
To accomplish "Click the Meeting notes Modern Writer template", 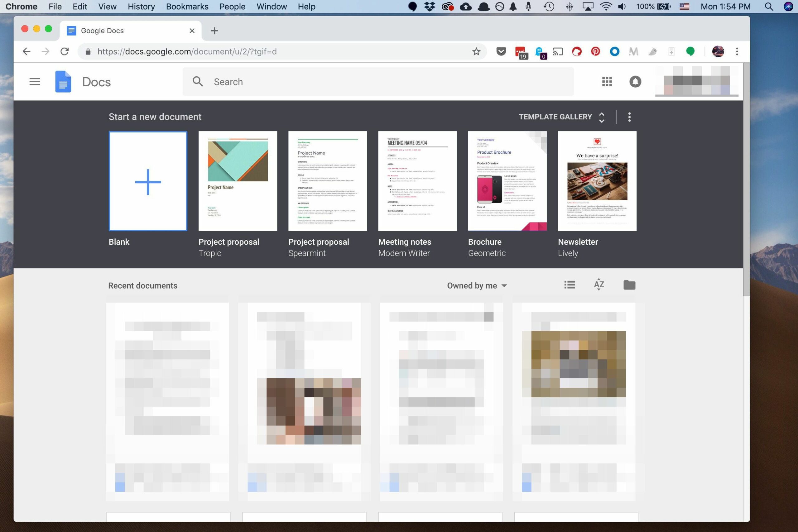I will pos(417,180).
